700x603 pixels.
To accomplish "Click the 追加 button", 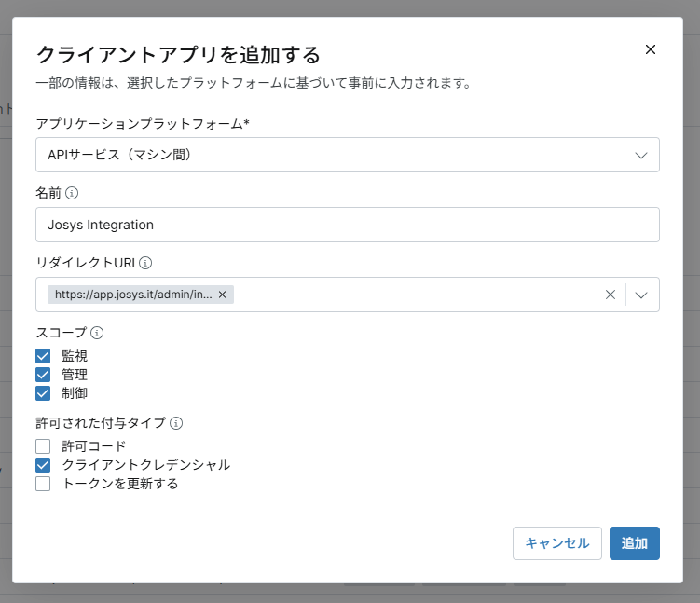I will click(x=634, y=543).
